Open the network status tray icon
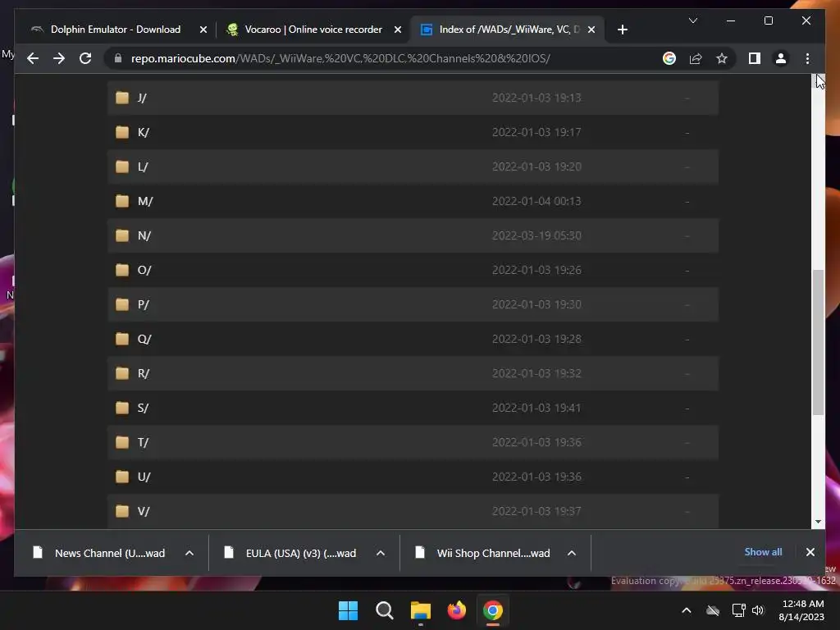This screenshot has height=630, width=840. (x=739, y=610)
